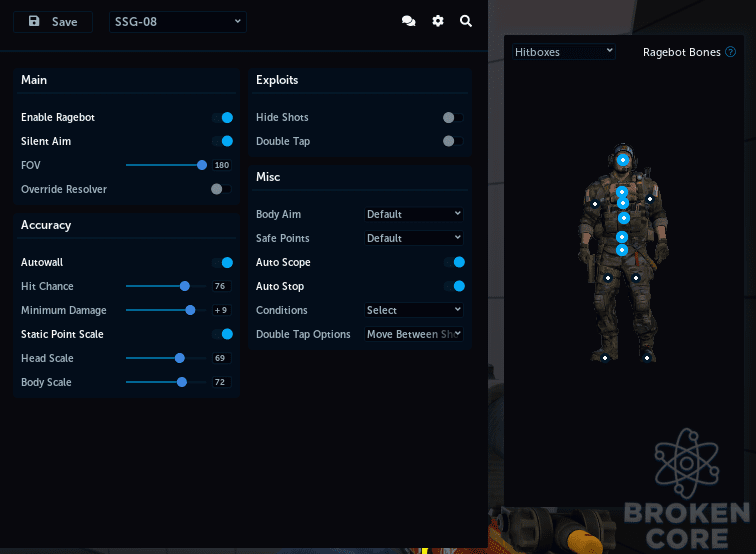Click the FOV value field

tap(222, 165)
